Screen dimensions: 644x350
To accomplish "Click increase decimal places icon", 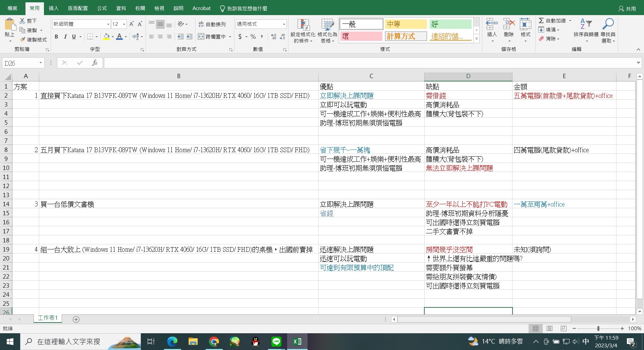I will click(274, 37).
